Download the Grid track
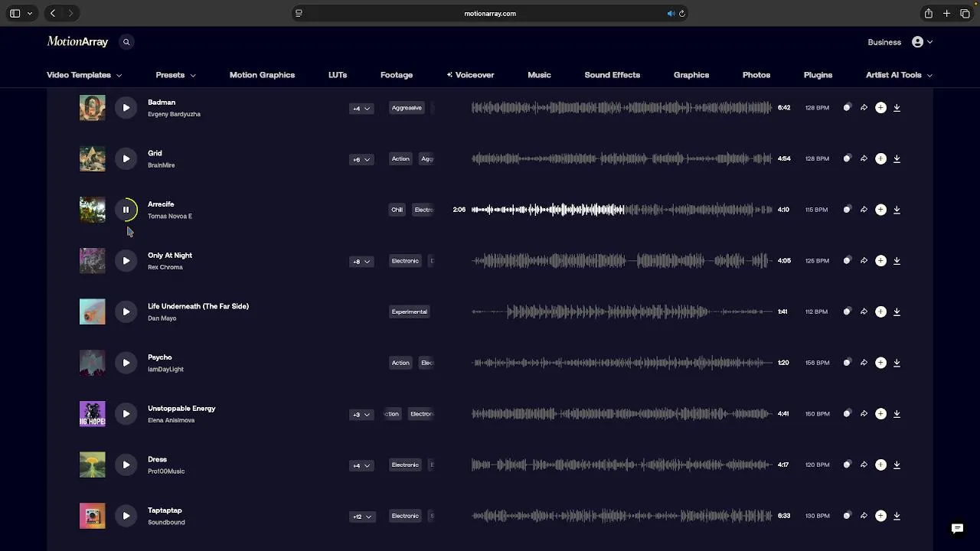The image size is (980, 551). tap(897, 158)
